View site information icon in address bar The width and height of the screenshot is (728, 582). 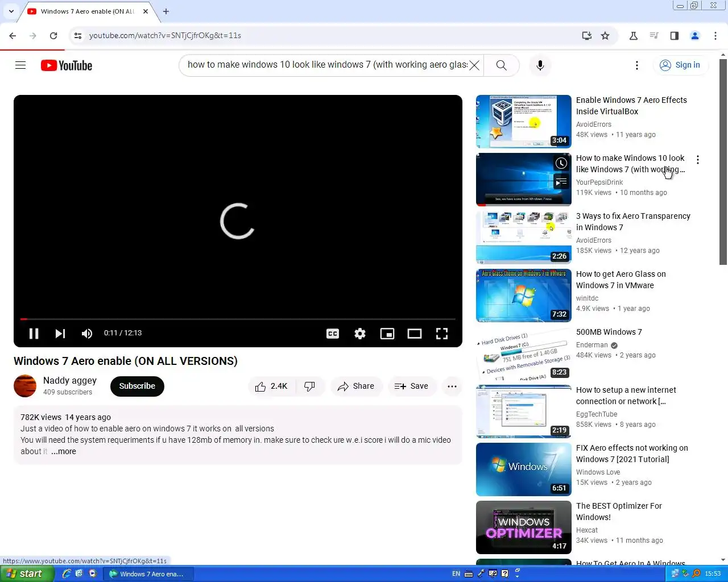pos(78,36)
